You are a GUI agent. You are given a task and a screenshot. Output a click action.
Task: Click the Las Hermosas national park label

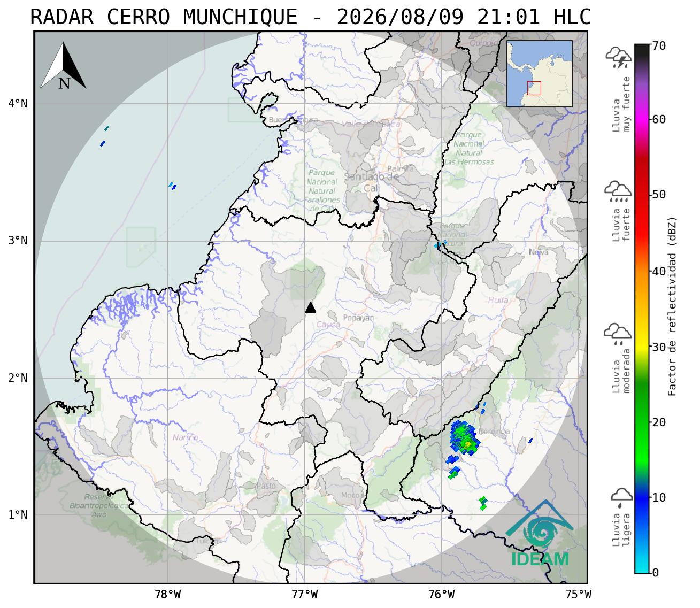pyautogui.click(x=469, y=148)
